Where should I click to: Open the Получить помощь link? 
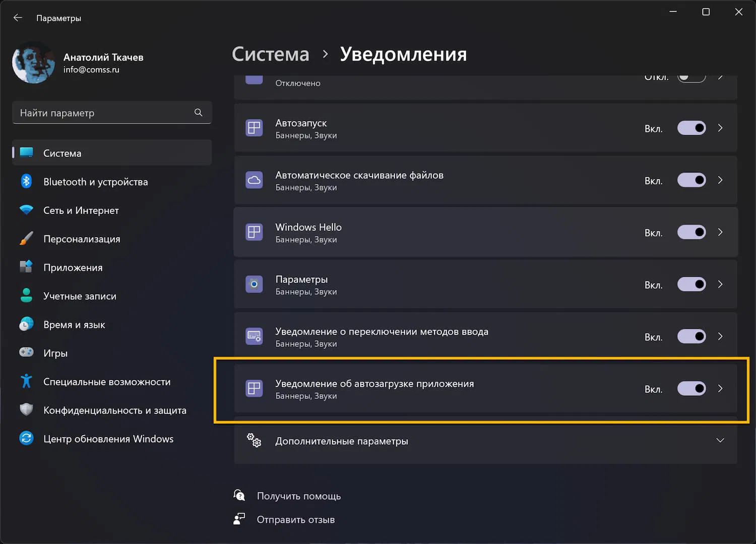(298, 496)
